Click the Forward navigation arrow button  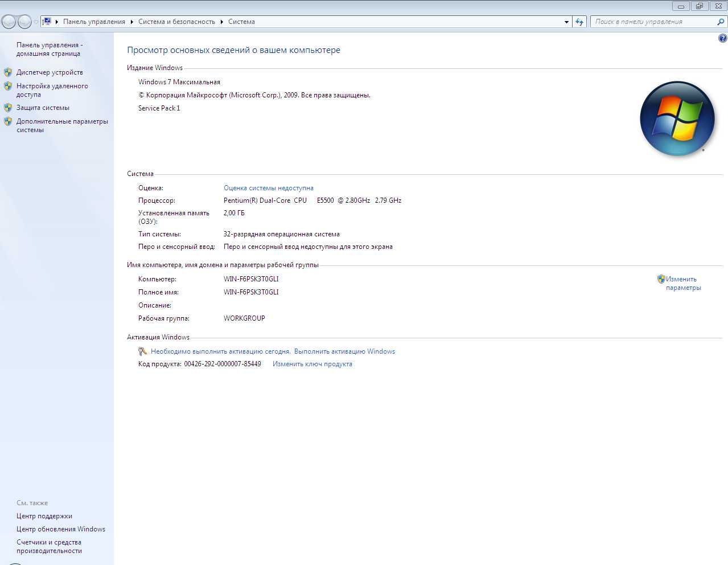(x=24, y=22)
